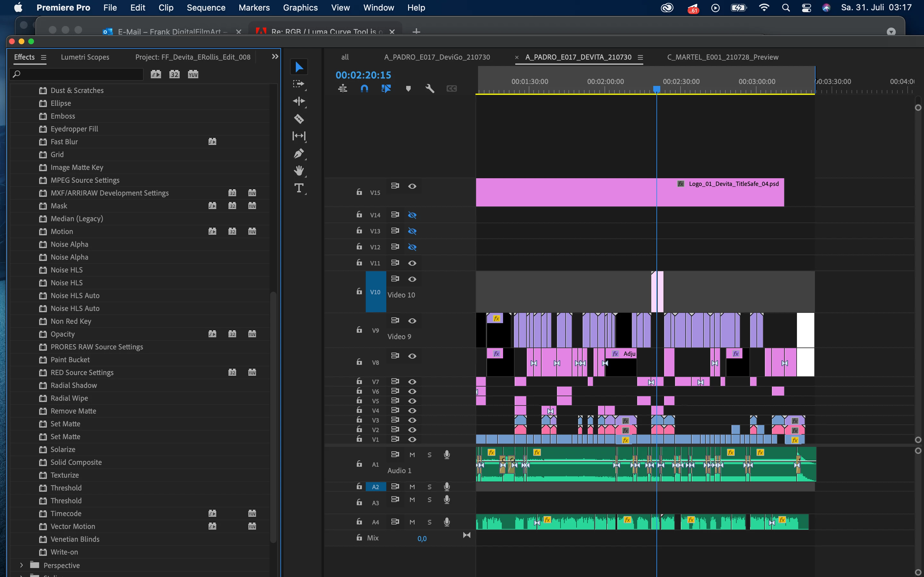
Task: Open Timeline Display Settings wrench
Action: point(430,88)
